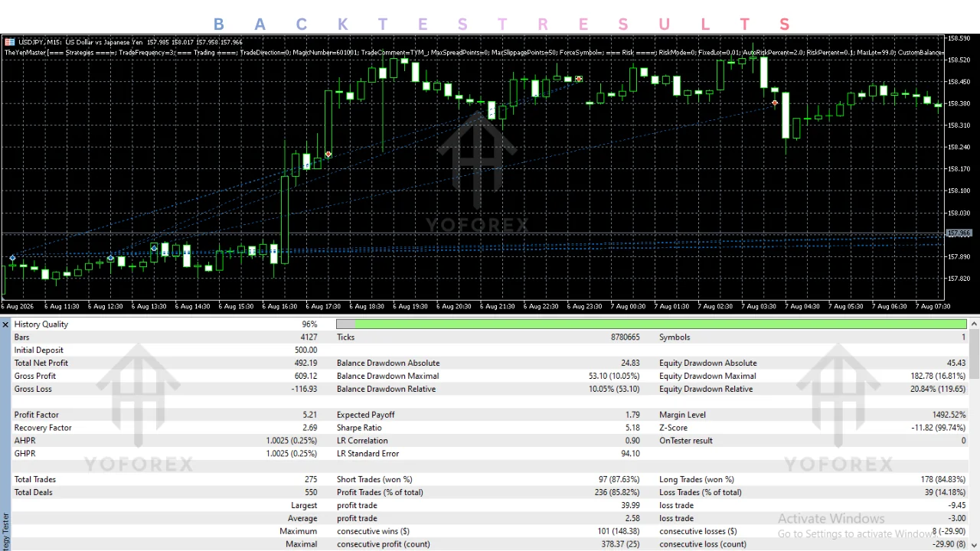Click the Margin Level value 1492.52%

click(948, 415)
